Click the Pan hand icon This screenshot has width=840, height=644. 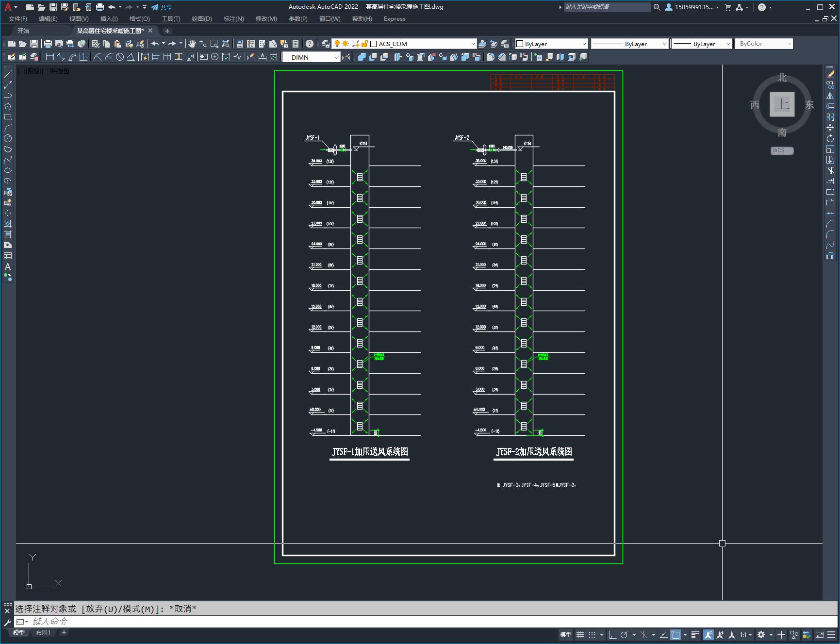pyautogui.click(x=192, y=44)
